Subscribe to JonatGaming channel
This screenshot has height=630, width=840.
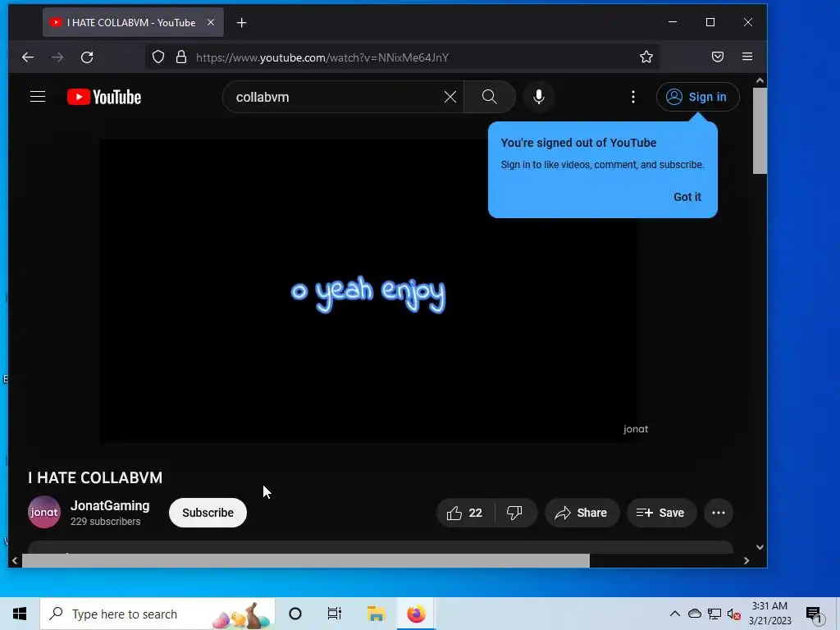tap(208, 514)
